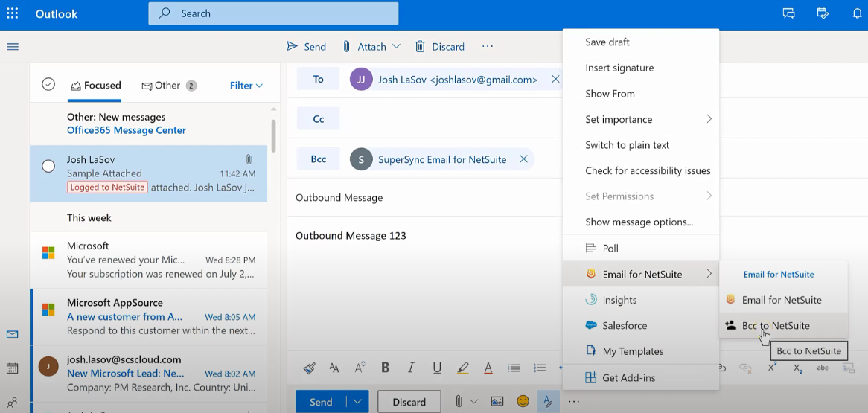Open the Salesforce add-in
This screenshot has width=868, height=413.
tap(640, 325)
